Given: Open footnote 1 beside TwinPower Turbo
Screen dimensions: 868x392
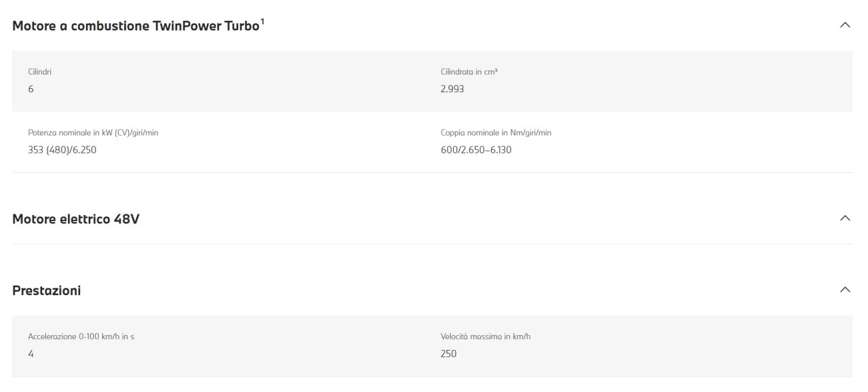Looking at the screenshot, I should tap(262, 21).
